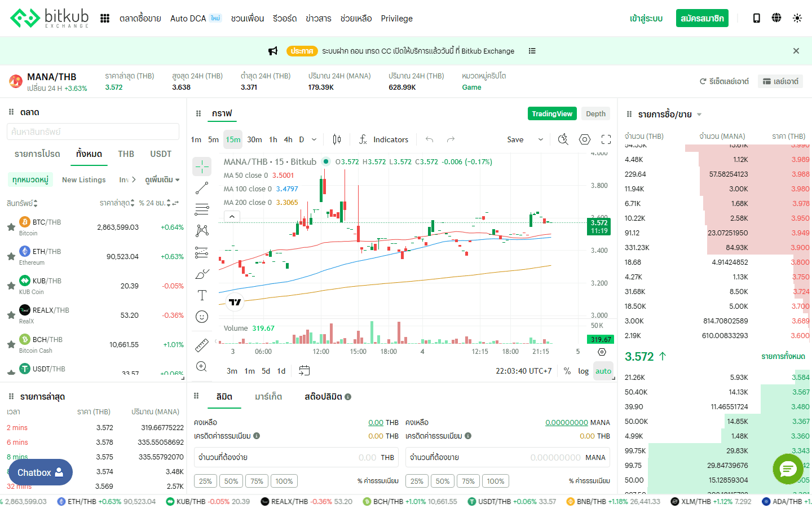Toggle auto scale on chart
Viewport: 812px width, 508px height.
pos(603,371)
